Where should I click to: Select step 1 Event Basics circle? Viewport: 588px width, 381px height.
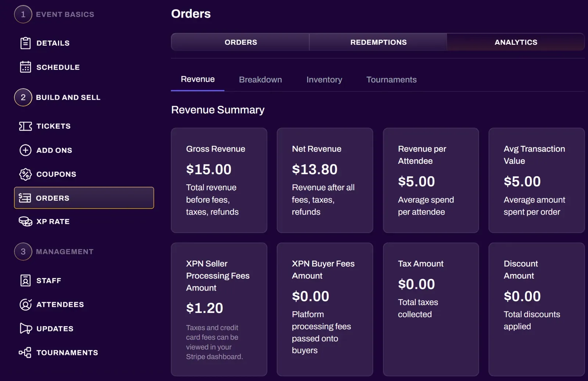pos(23,14)
